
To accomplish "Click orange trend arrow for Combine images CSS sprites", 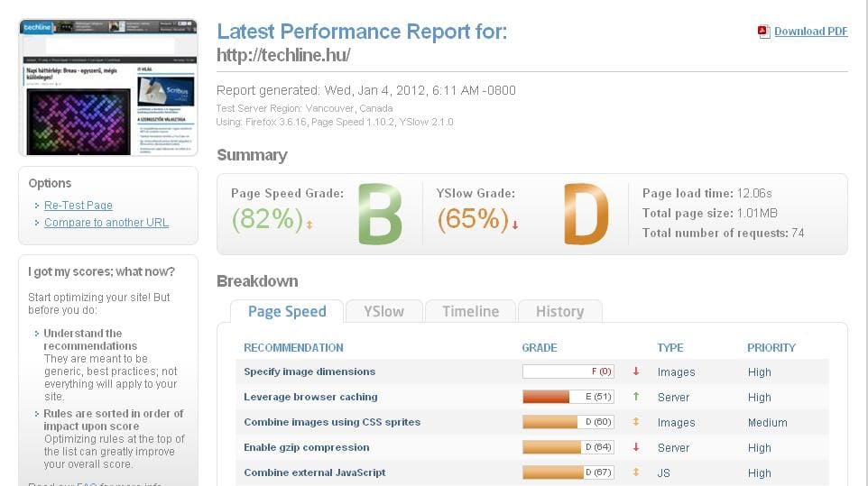I will click(x=636, y=422).
